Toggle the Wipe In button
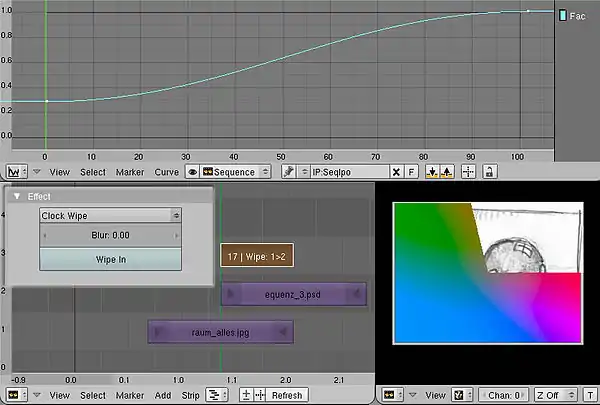This screenshot has height=405, width=600. tap(110, 259)
